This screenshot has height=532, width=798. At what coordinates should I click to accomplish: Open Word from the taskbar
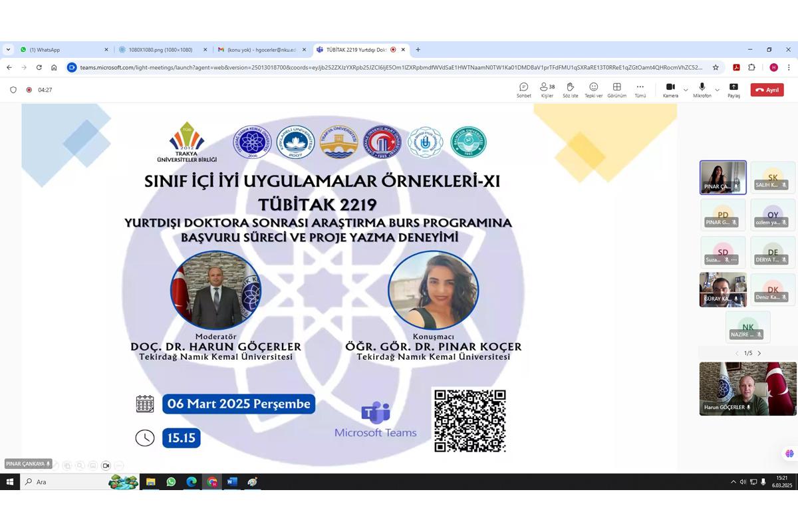[x=232, y=481]
